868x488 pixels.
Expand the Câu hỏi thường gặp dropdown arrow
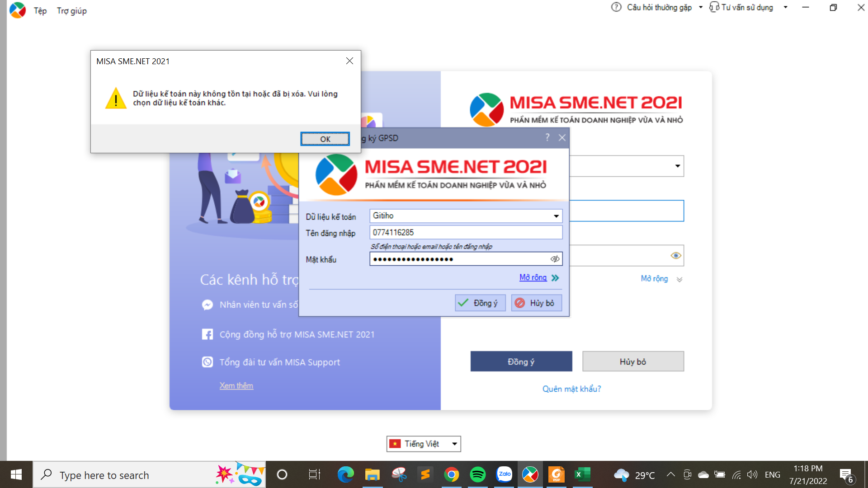(701, 7)
